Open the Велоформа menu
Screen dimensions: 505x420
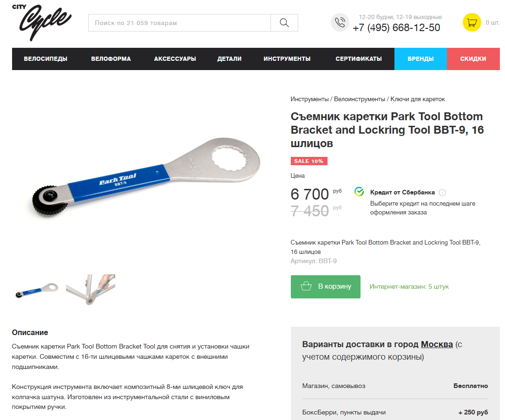[x=111, y=59]
